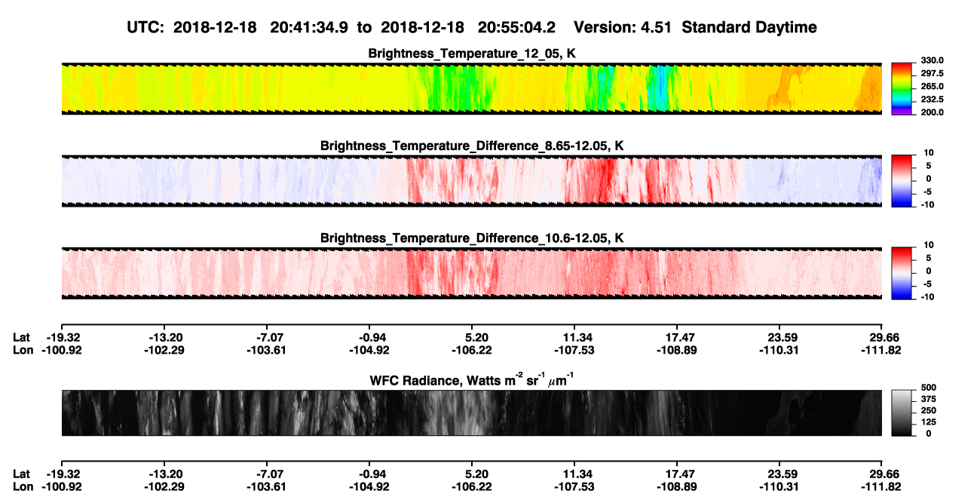Screen dimensions: 980x503
Task: Click the '10' label on the 10.6-12.05 colorbar
Action: [928, 244]
